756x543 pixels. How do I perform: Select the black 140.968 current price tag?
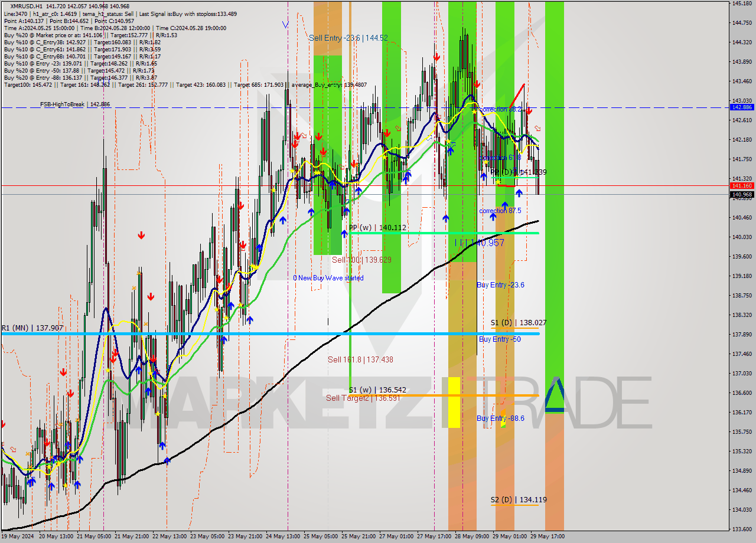tap(742, 194)
